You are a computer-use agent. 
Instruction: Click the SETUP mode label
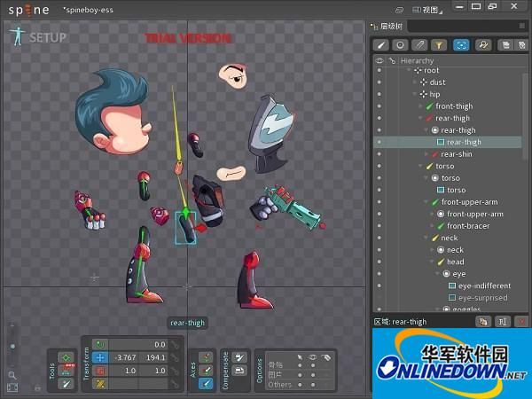coord(48,37)
